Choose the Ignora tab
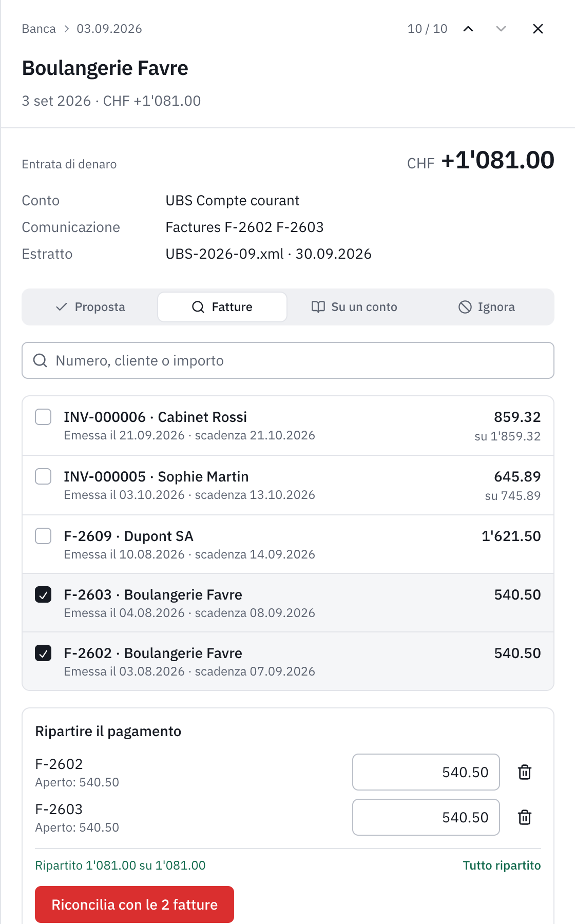 click(486, 307)
